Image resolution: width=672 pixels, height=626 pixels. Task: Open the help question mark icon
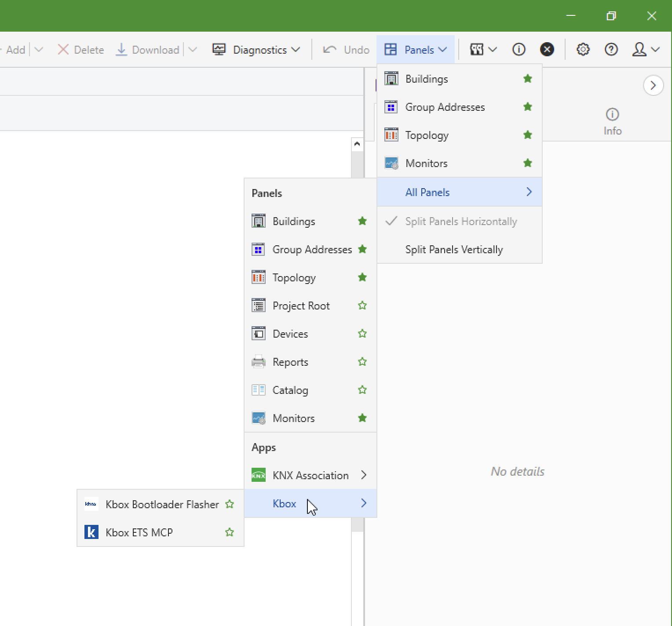coord(611,49)
